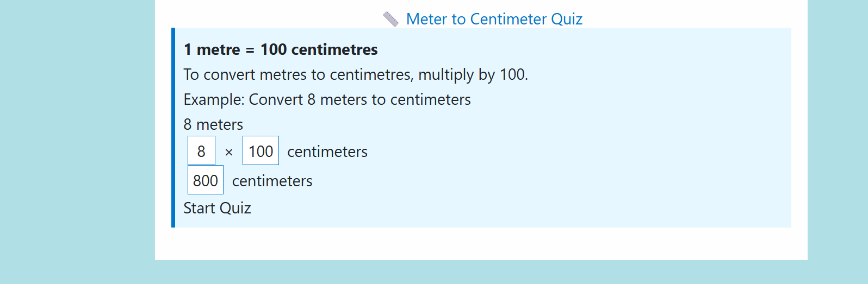The image size is (868, 284).
Task: Click the teal page background left of content
Action: [76, 141]
